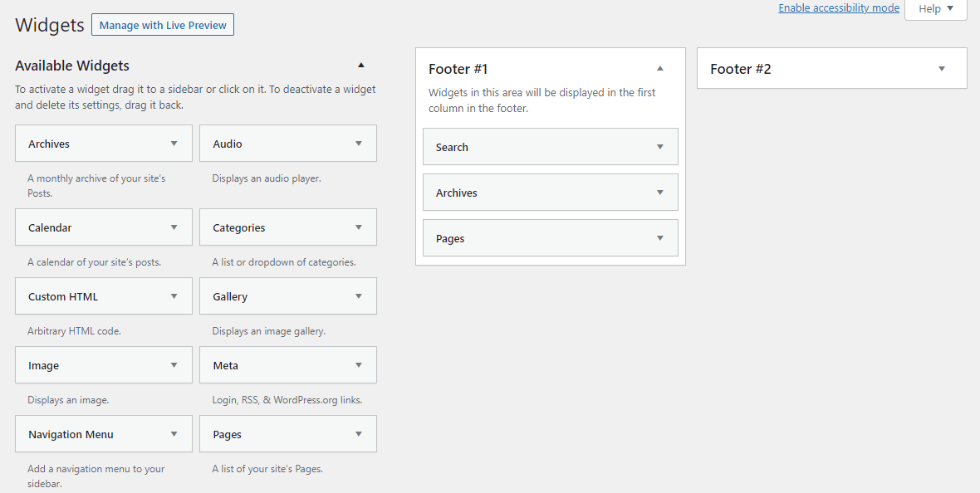Screen dimensions: 980x493
Task: Expand the Gallery widget dropdown
Action: coord(359,295)
